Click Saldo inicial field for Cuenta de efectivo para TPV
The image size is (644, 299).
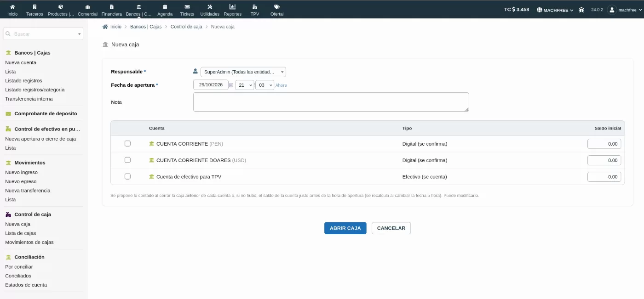604,177
